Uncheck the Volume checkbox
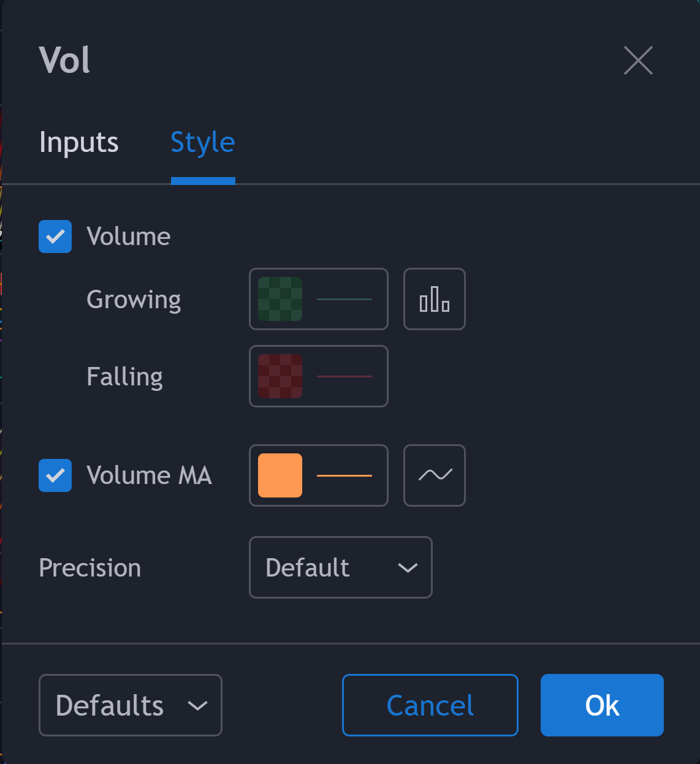The width and height of the screenshot is (700, 764). tap(55, 236)
